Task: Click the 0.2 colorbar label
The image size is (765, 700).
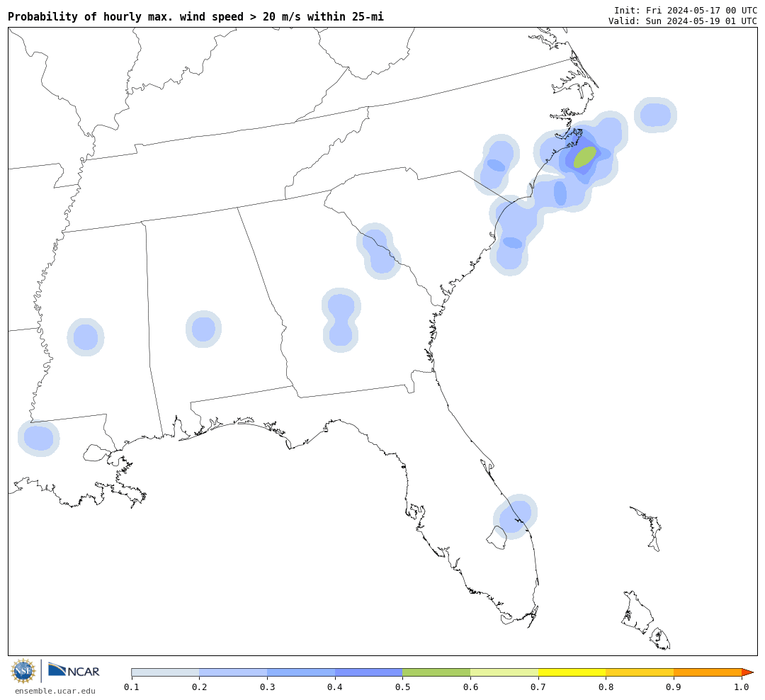Action: coord(200,687)
